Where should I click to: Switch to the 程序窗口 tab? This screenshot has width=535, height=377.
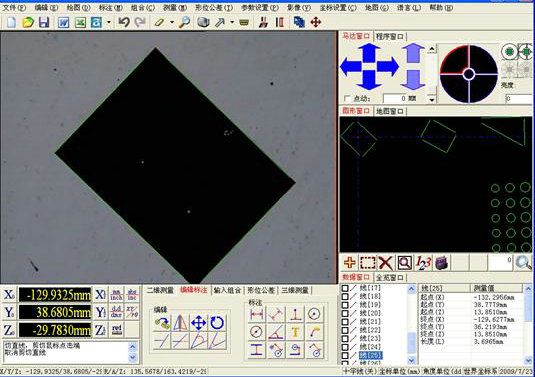tap(389, 36)
